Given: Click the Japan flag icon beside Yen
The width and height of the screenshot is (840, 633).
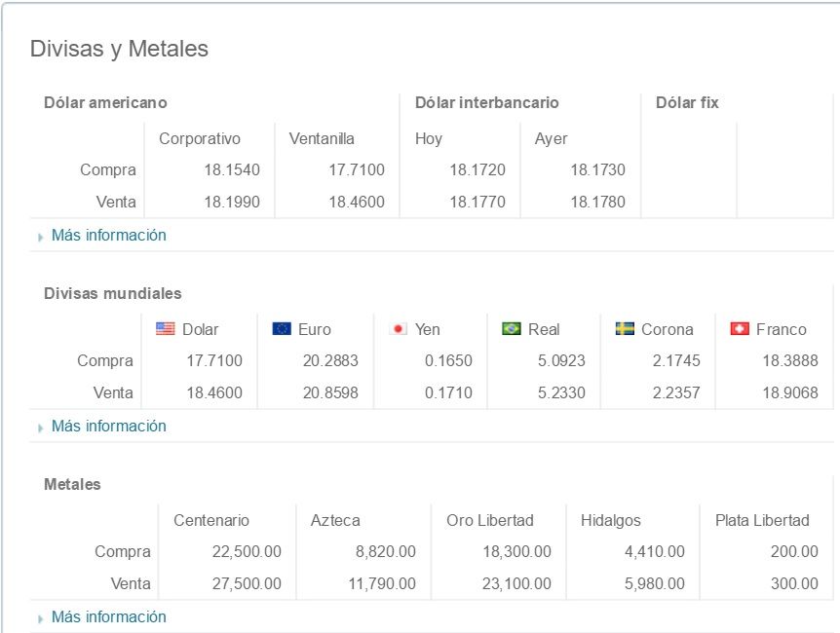Looking at the screenshot, I should 398,329.
